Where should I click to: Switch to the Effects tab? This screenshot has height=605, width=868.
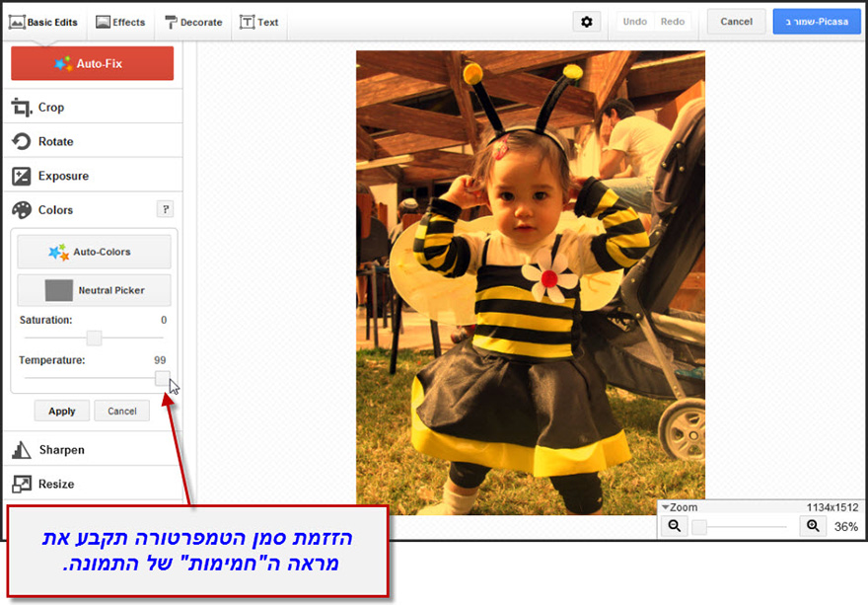click(120, 20)
